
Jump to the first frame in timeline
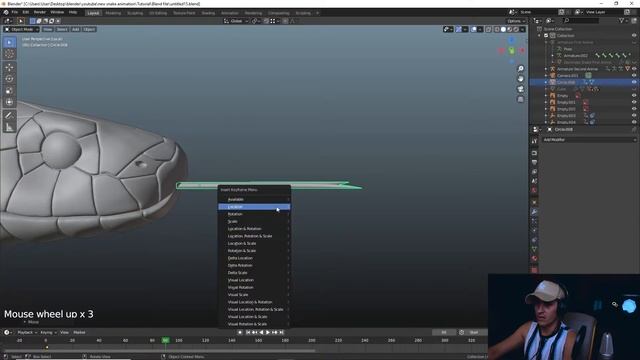248,332
